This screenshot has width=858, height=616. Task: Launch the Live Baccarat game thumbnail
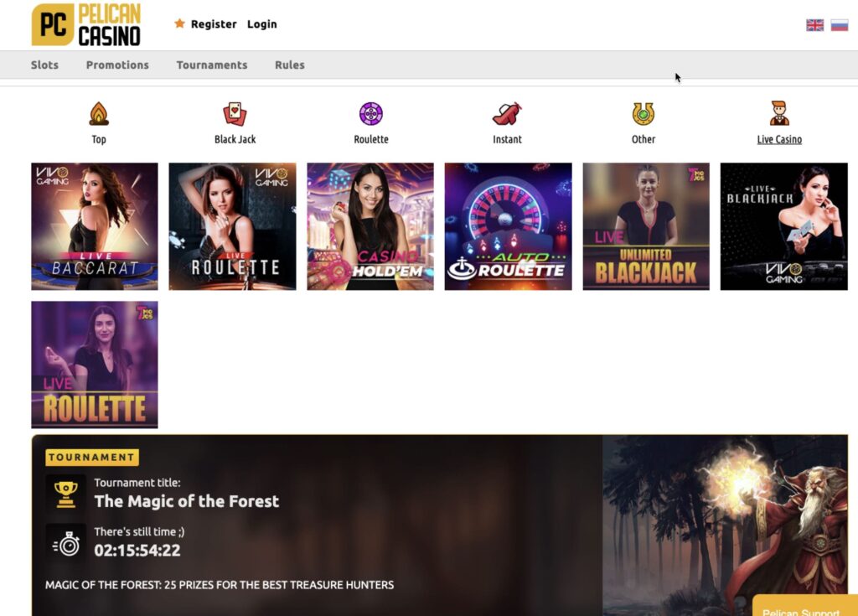click(95, 226)
